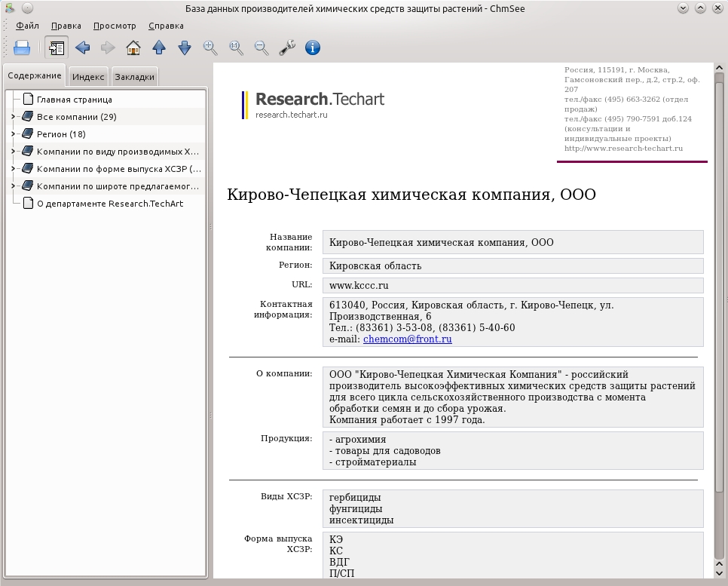
Task: Switch to the Индекс tab
Action: click(x=88, y=77)
